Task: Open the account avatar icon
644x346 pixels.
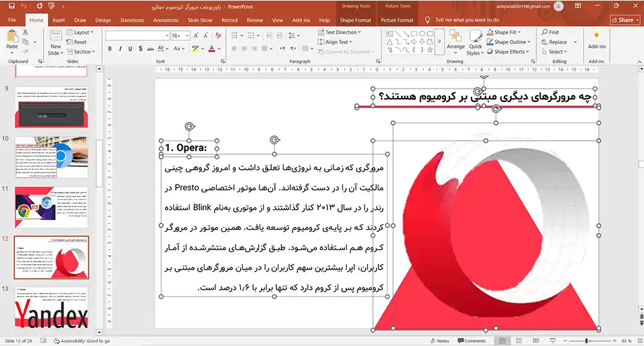Action: point(559,6)
